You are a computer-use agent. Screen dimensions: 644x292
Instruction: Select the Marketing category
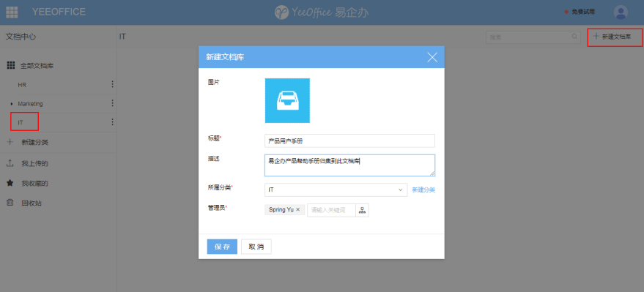tap(30, 104)
